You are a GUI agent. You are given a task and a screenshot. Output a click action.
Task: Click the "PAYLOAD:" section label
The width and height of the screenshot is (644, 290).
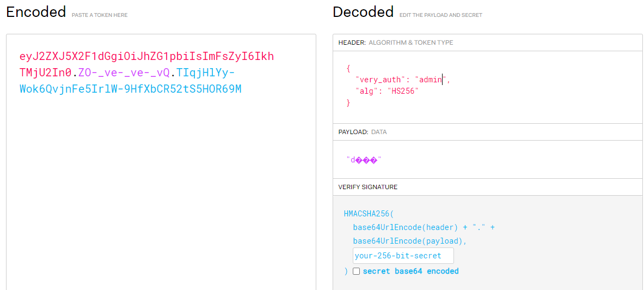click(353, 132)
